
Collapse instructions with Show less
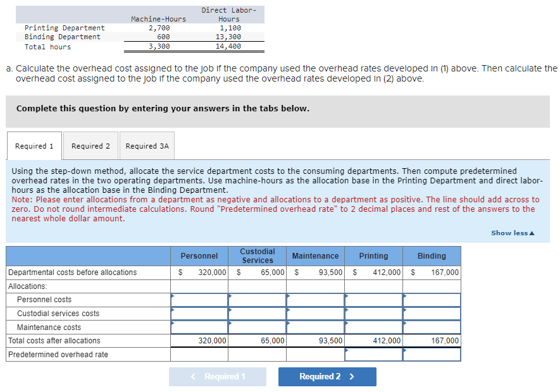[x=513, y=233]
